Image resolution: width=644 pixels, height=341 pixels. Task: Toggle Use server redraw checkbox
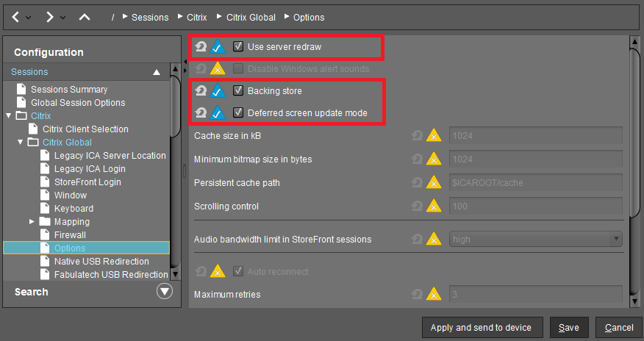click(238, 47)
